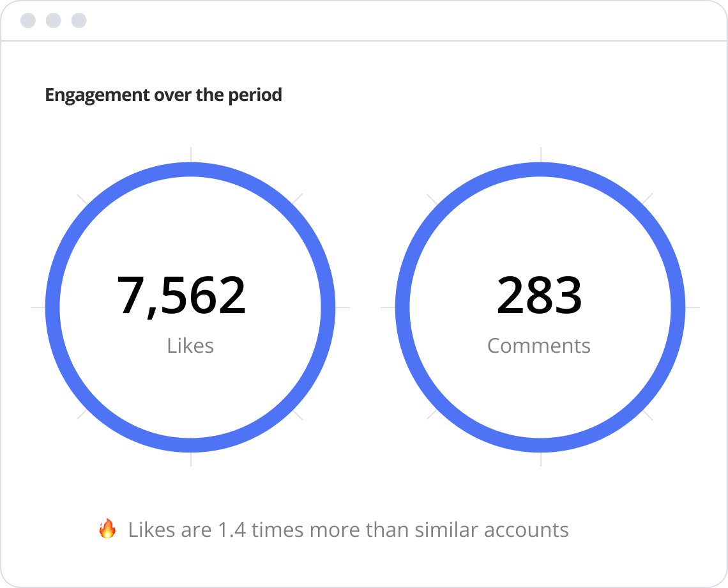Click the fire emoji icon

pyautogui.click(x=107, y=529)
